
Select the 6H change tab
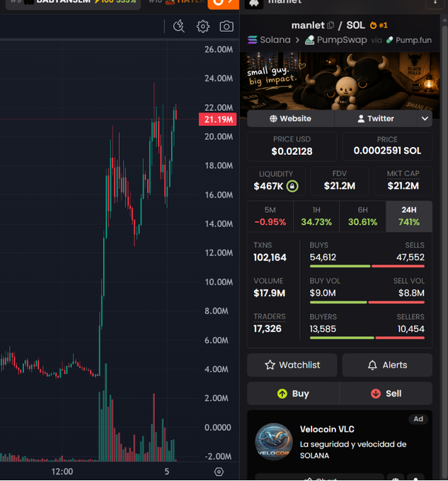tap(362, 216)
